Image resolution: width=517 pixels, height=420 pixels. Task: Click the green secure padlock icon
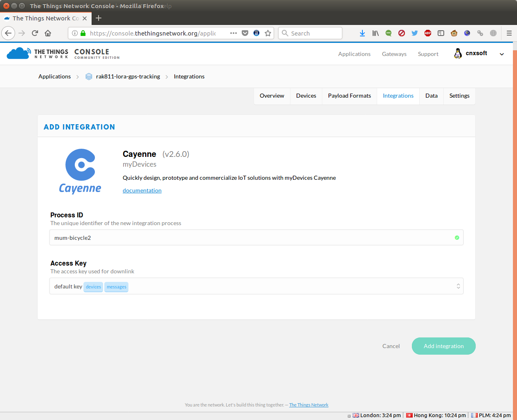click(83, 33)
